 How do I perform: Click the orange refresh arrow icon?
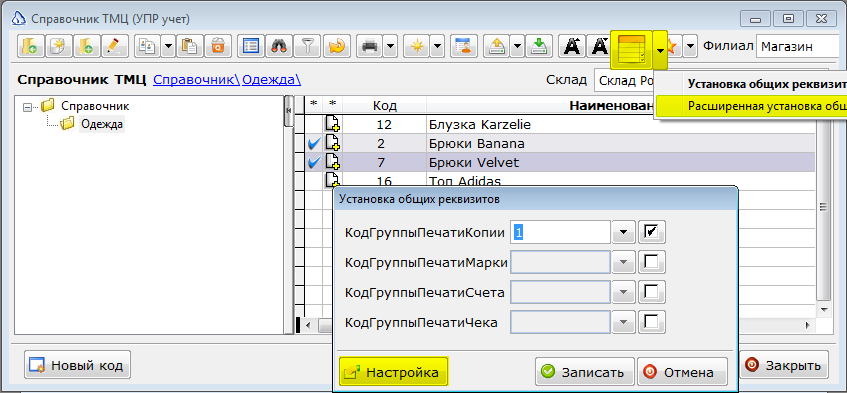337,46
